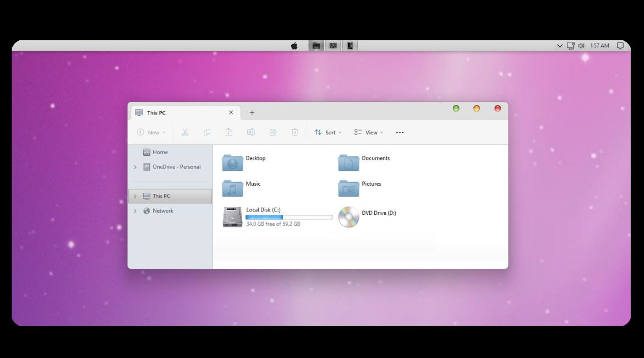Screen dimensions: 644x358
Task: Show hidden icons in system tray
Action: (560, 46)
